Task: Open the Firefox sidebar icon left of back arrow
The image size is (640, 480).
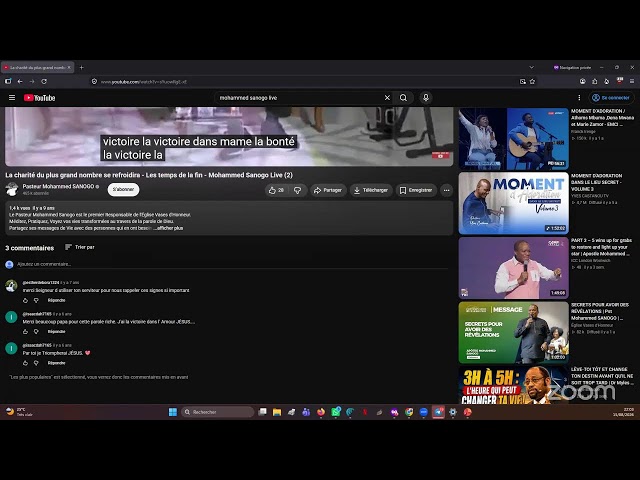Action: (x=8, y=81)
